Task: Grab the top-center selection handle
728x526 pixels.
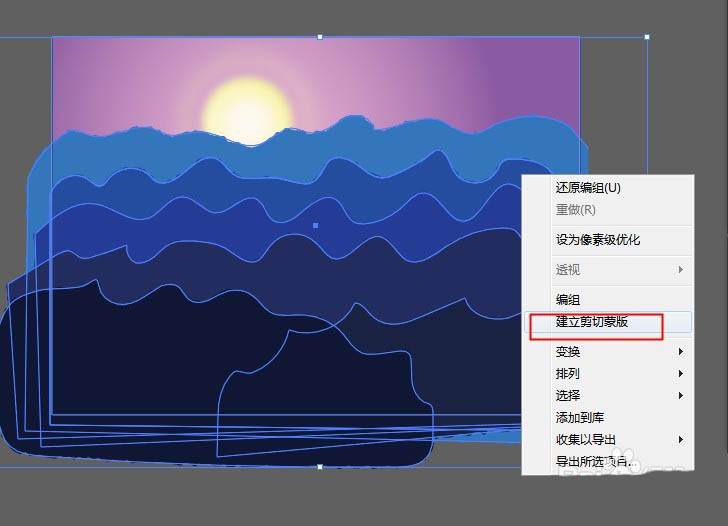Action: tap(320, 37)
